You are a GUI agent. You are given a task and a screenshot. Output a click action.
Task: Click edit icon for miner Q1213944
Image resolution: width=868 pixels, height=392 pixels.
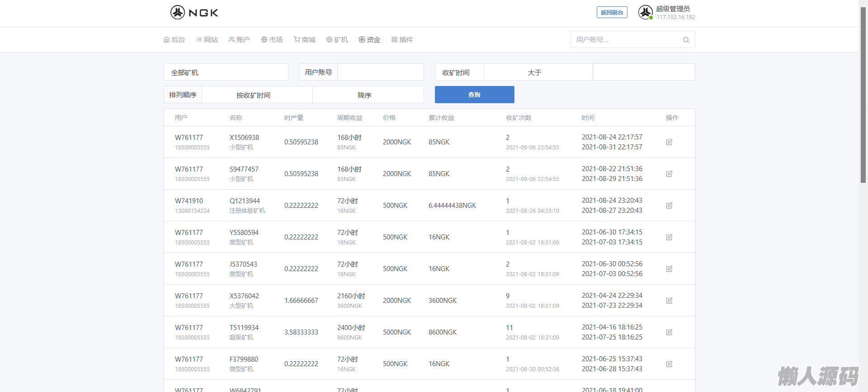tap(669, 206)
